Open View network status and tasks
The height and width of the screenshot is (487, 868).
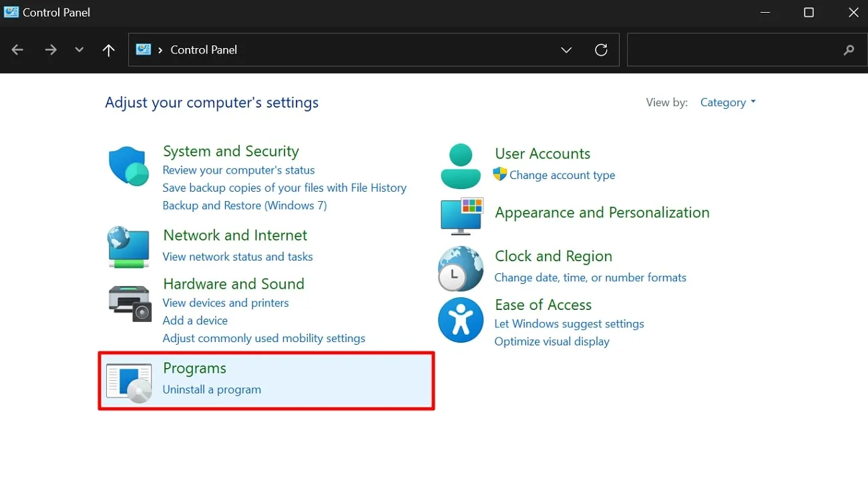(238, 257)
